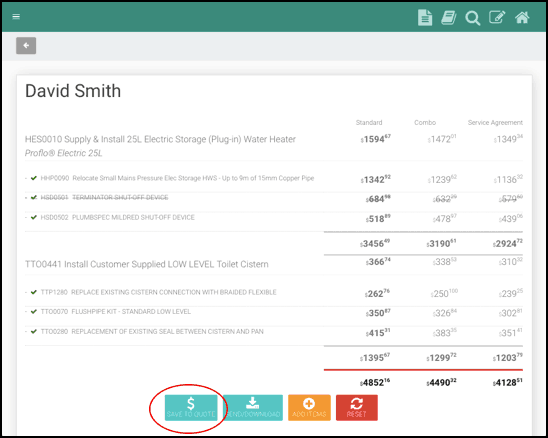Go to home via house icon
Screen dimensions: 548x438
click(x=522, y=17)
